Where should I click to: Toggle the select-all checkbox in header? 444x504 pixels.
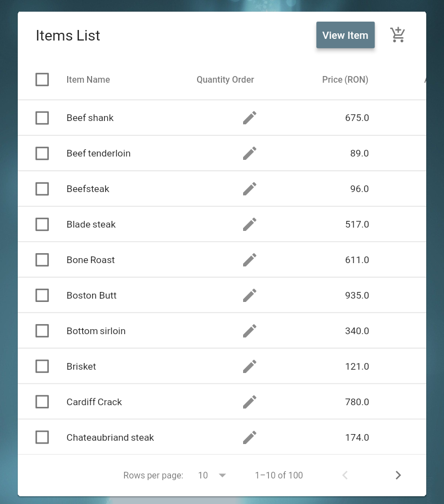coord(42,79)
